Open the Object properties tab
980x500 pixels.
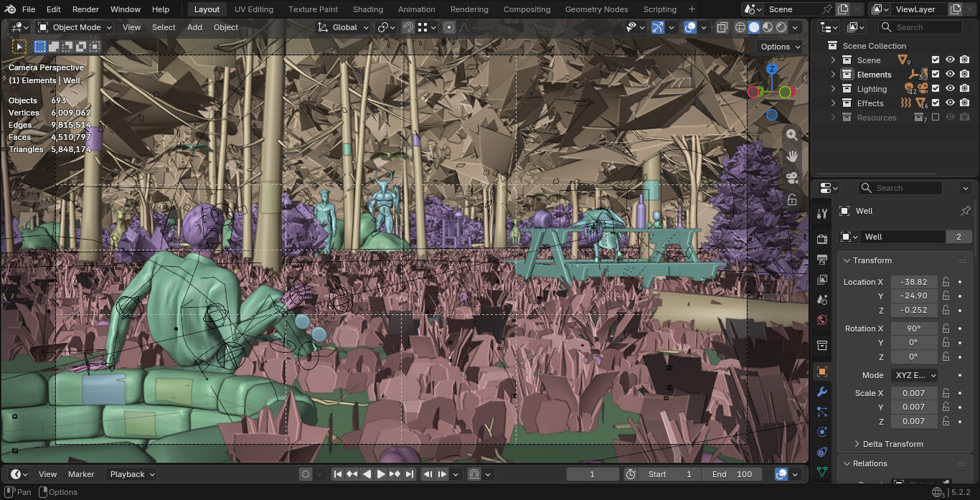pyautogui.click(x=822, y=372)
